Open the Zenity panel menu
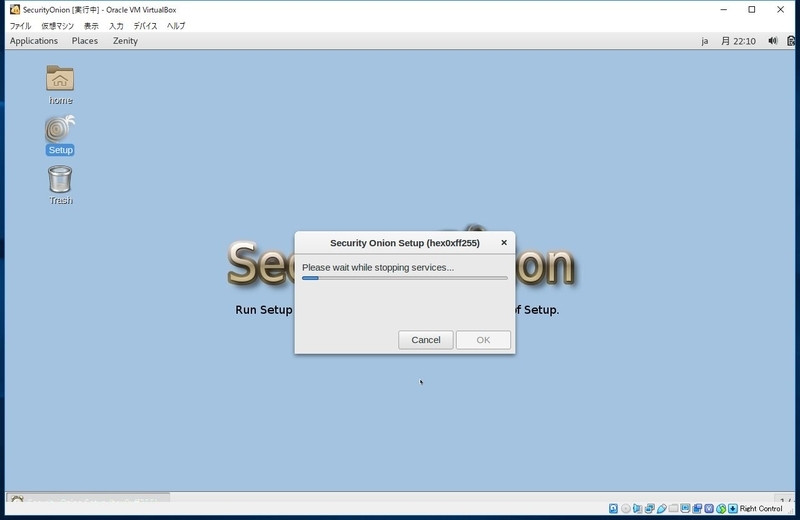Screen dimensions: 800x520 point(125,41)
